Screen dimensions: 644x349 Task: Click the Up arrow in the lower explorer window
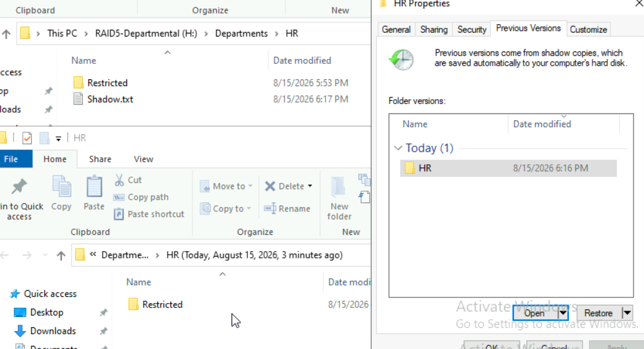pos(61,255)
